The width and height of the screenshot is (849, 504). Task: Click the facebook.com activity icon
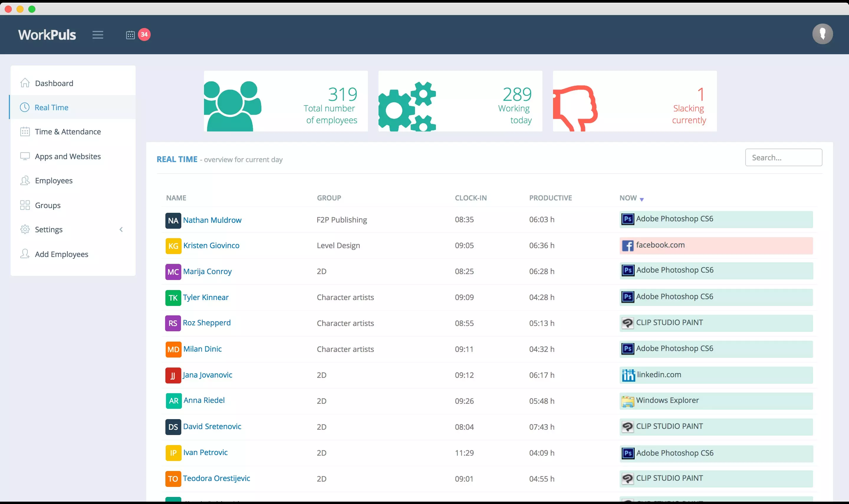pyautogui.click(x=628, y=246)
